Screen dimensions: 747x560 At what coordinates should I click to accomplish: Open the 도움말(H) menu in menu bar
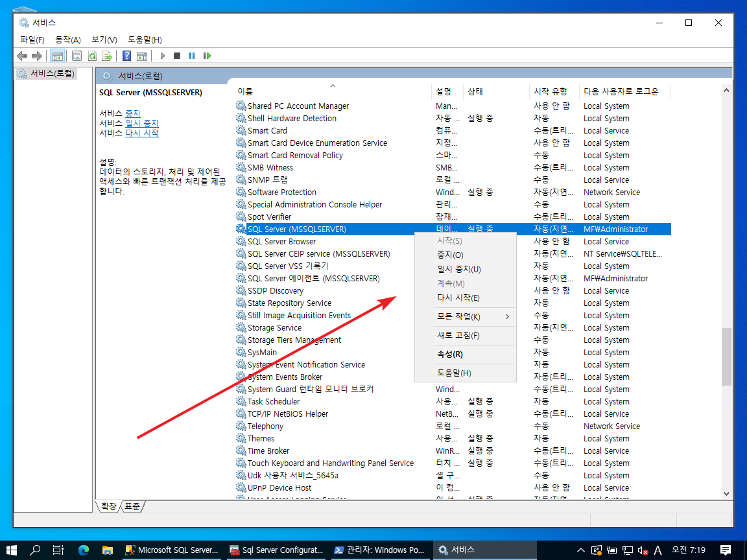pos(145,40)
